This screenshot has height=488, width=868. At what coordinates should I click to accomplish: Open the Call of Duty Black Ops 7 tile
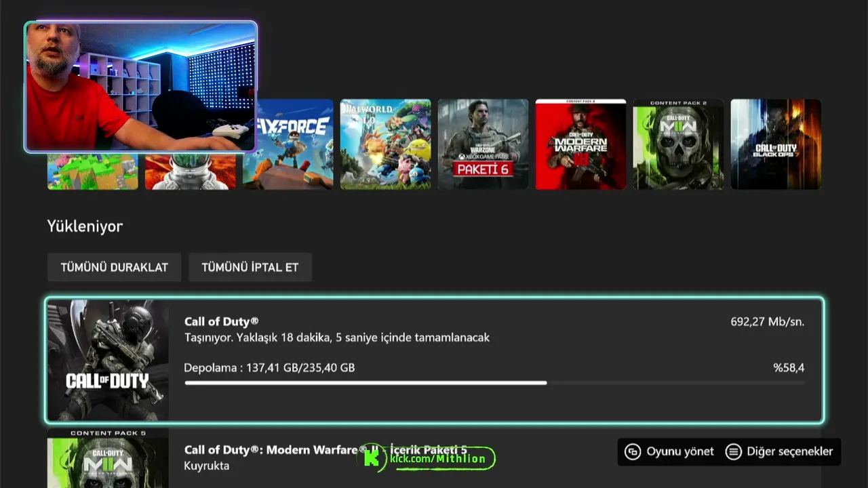click(x=776, y=144)
